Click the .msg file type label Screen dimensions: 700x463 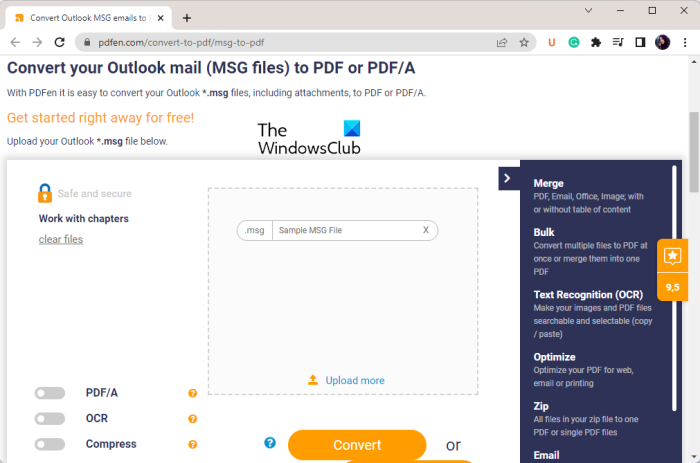[254, 230]
